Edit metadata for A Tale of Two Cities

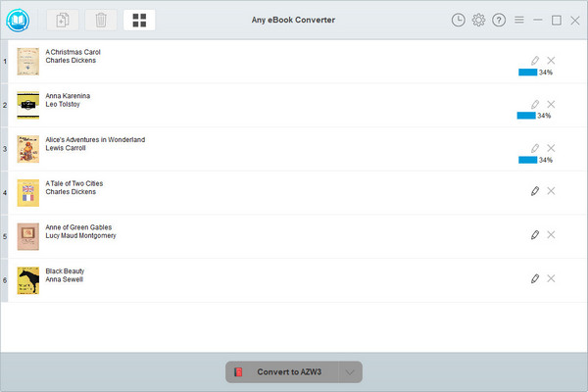(535, 191)
